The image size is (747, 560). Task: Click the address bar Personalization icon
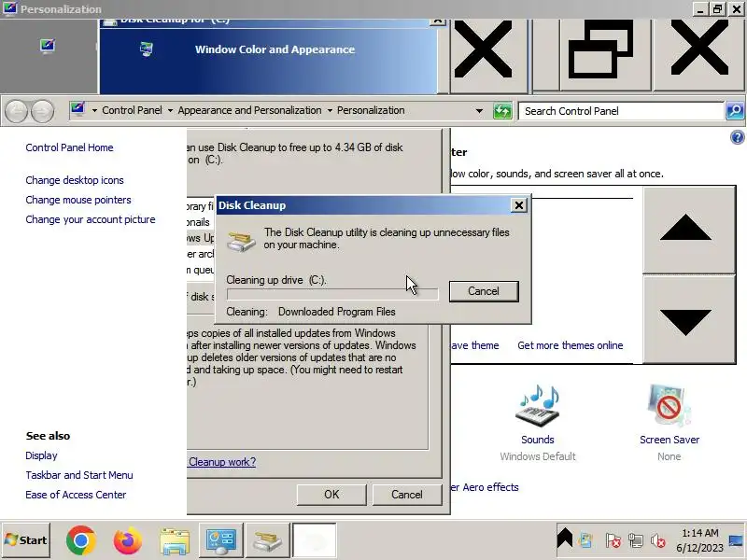pos(78,110)
